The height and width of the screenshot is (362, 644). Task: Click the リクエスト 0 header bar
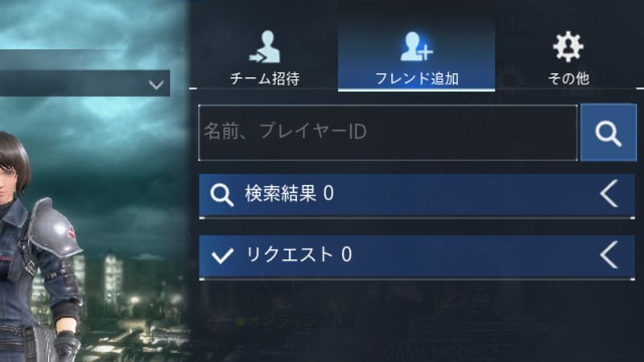[x=417, y=257]
